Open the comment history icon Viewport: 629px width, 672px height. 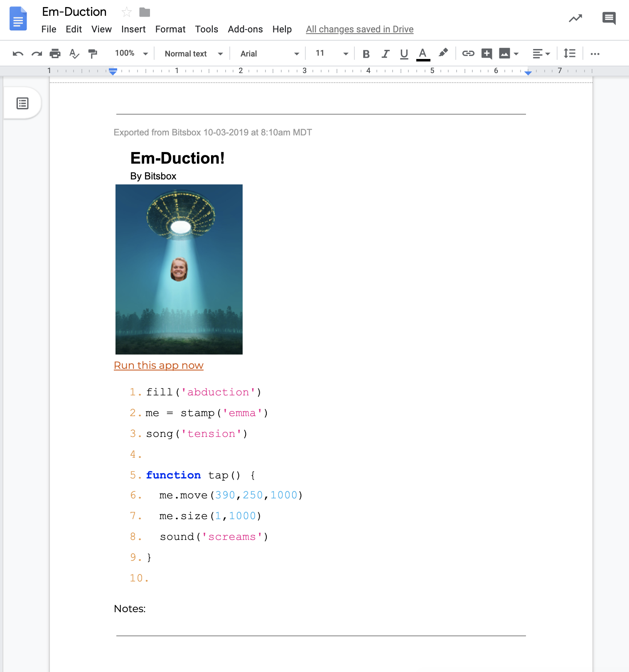[609, 18]
